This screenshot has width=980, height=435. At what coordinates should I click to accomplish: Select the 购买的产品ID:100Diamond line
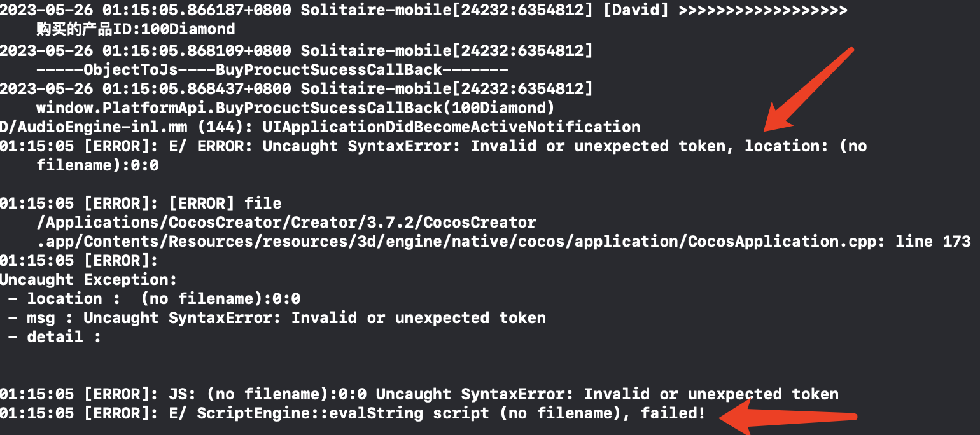(136, 29)
